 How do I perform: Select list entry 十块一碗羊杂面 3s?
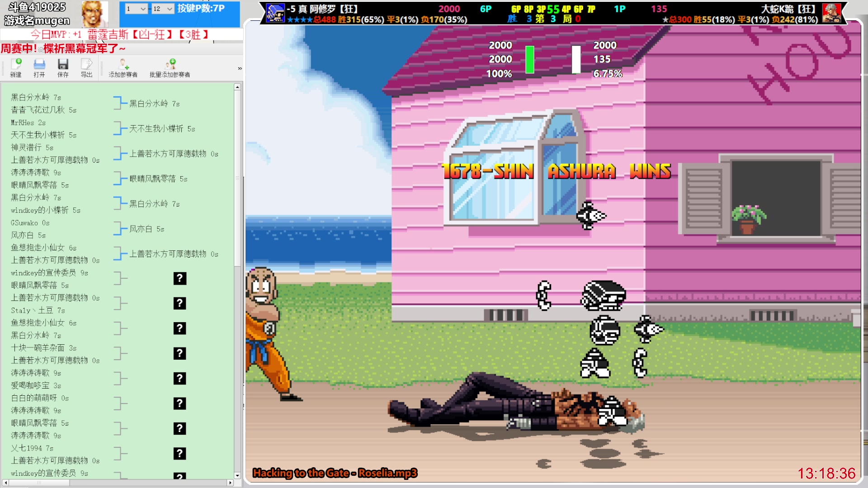point(44,348)
